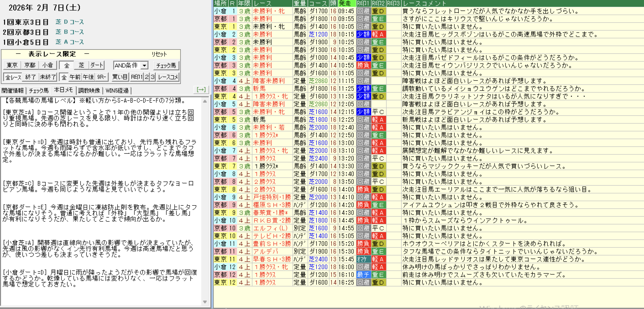Screen dimensions: 644x309
Task: Click the 勝負 badge on 京都 3R row
Action: pyautogui.click(x=363, y=65)
